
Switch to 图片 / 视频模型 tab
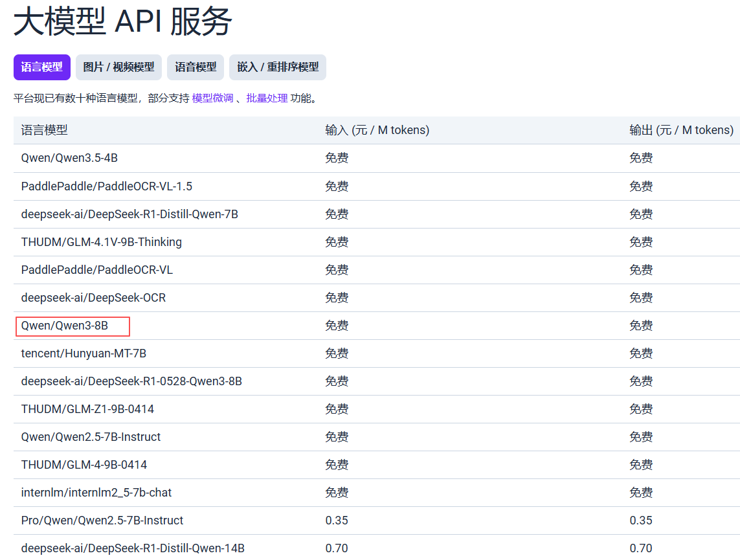coord(118,67)
